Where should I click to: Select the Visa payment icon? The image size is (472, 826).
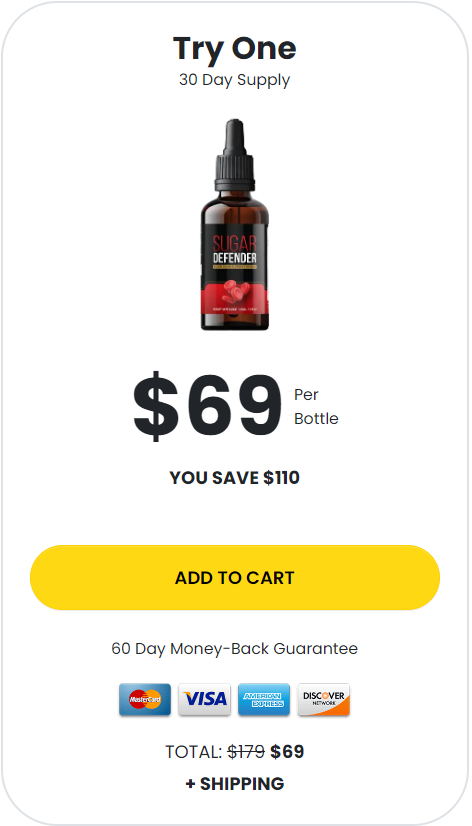[x=204, y=700]
